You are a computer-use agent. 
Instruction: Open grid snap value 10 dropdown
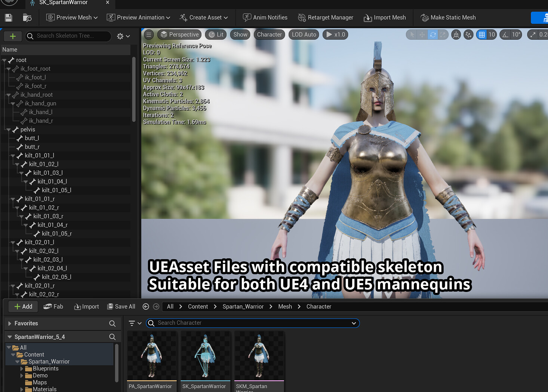tap(492, 35)
